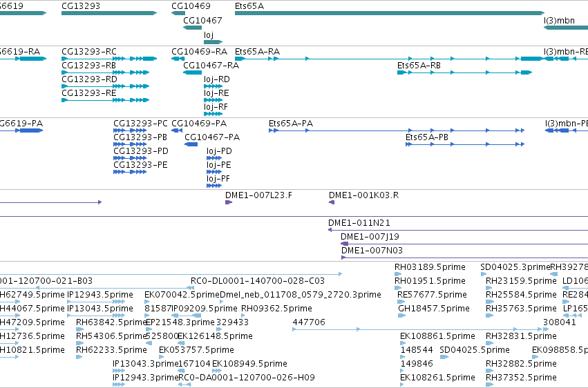
Task: Click the CG10467 gene label
Action: [202, 20]
